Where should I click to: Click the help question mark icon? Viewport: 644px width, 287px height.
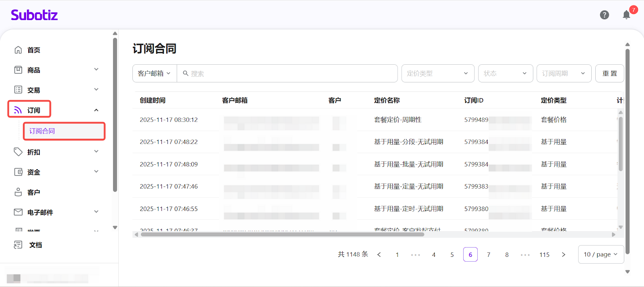[x=604, y=15]
